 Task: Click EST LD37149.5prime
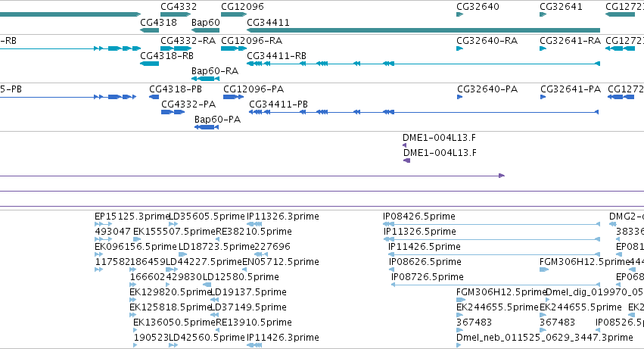(248, 308)
